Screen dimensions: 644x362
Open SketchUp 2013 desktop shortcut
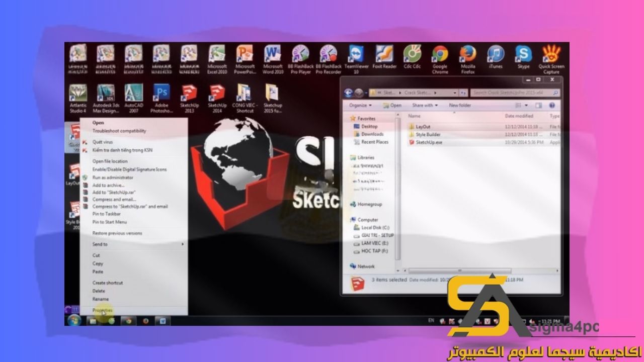pos(189,98)
